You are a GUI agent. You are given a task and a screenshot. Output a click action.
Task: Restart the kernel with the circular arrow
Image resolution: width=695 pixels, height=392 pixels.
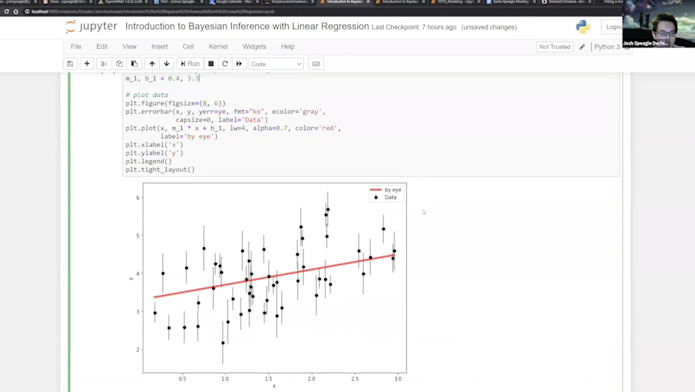point(225,64)
